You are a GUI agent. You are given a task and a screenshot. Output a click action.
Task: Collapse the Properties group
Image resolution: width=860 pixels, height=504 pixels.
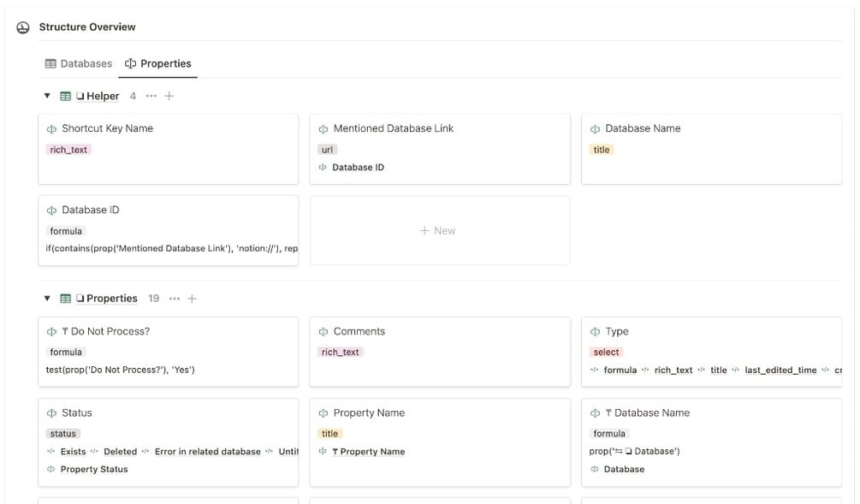(x=47, y=299)
